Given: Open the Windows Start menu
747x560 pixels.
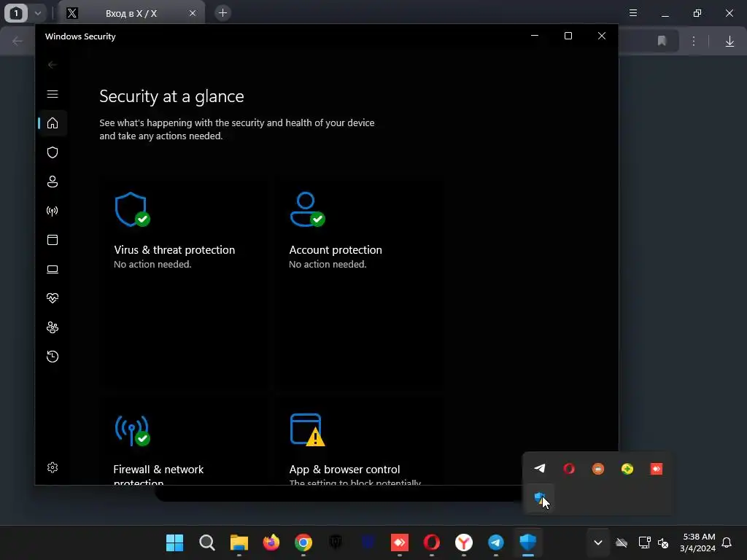Looking at the screenshot, I should [175, 542].
